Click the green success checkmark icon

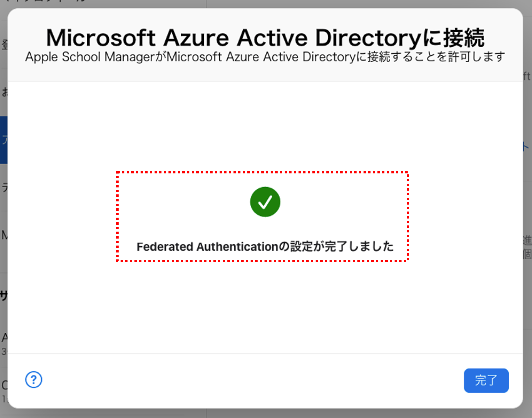[x=265, y=202]
